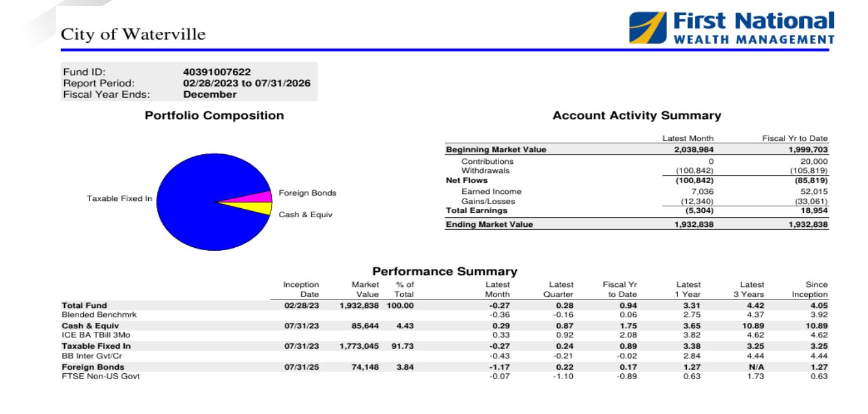Click the Blended Benchmrk row label
This screenshot has height=414, width=868.
(100, 314)
